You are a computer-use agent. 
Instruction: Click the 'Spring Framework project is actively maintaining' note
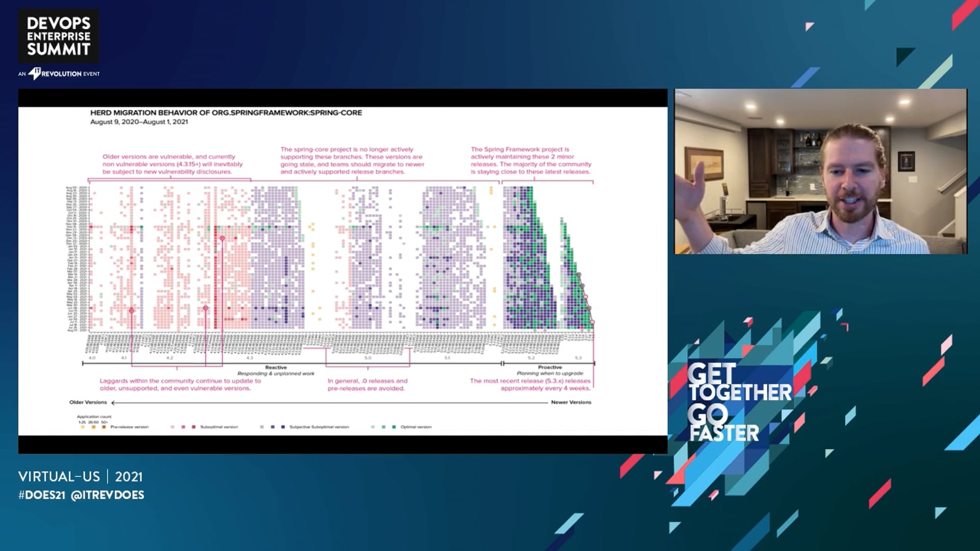pyautogui.click(x=531, y=161)
